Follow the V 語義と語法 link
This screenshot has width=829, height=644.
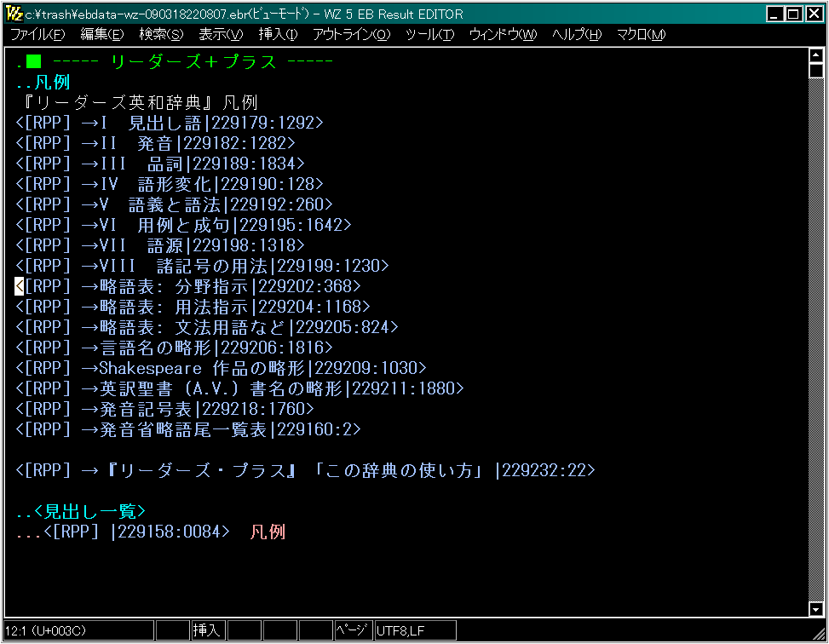pyautogui.click(x=174, y=204)
